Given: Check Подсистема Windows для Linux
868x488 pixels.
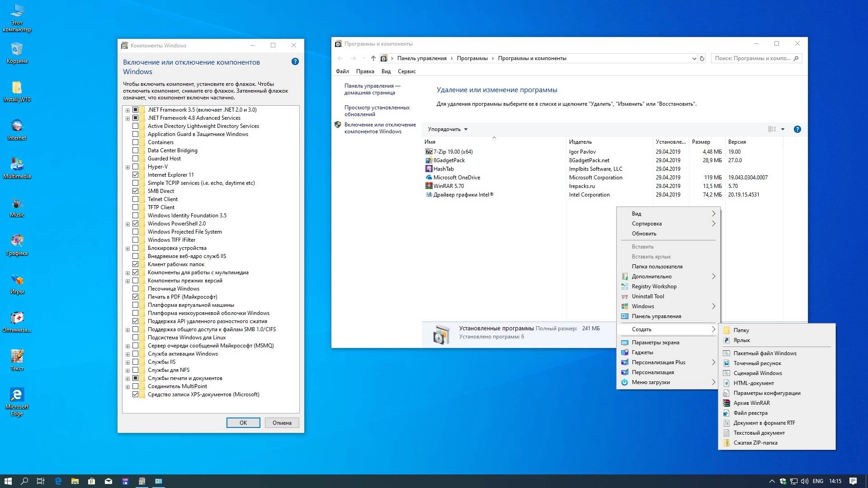Looking at the screenshot, I should pyautogui.click(x=135, y=338).
